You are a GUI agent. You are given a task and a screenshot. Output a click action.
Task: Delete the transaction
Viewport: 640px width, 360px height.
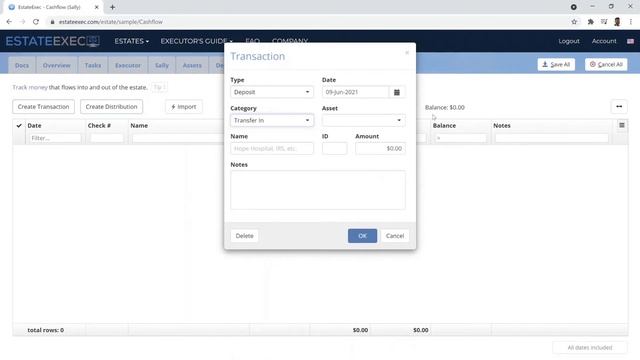click(244, 236)
